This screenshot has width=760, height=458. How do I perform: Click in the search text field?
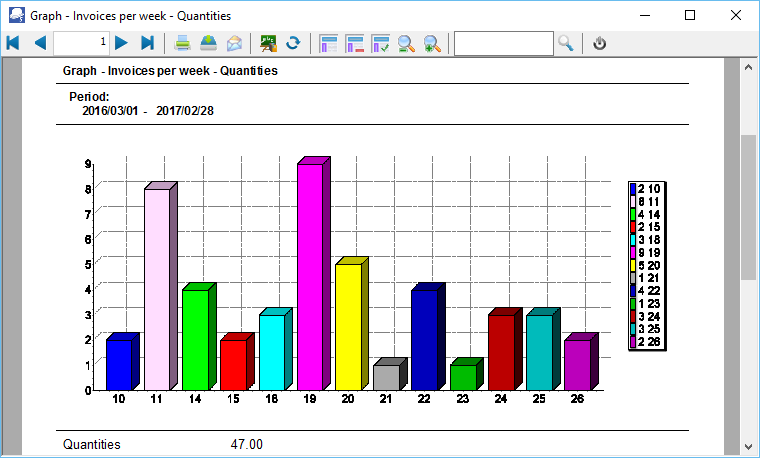click(x=502, y=43)
